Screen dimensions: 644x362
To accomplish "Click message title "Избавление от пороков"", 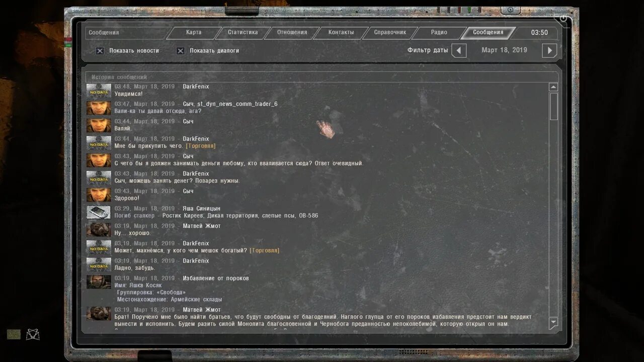I will point(216,279).
